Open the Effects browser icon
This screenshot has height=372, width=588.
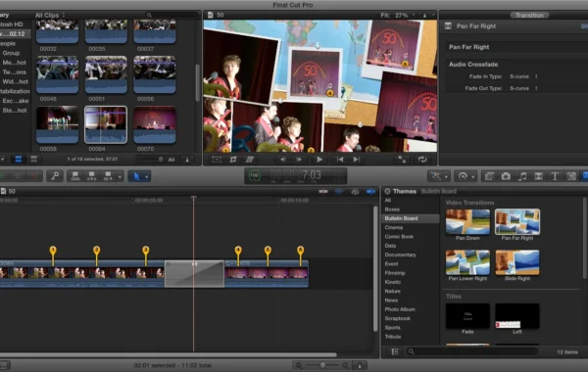click(489, 176)
